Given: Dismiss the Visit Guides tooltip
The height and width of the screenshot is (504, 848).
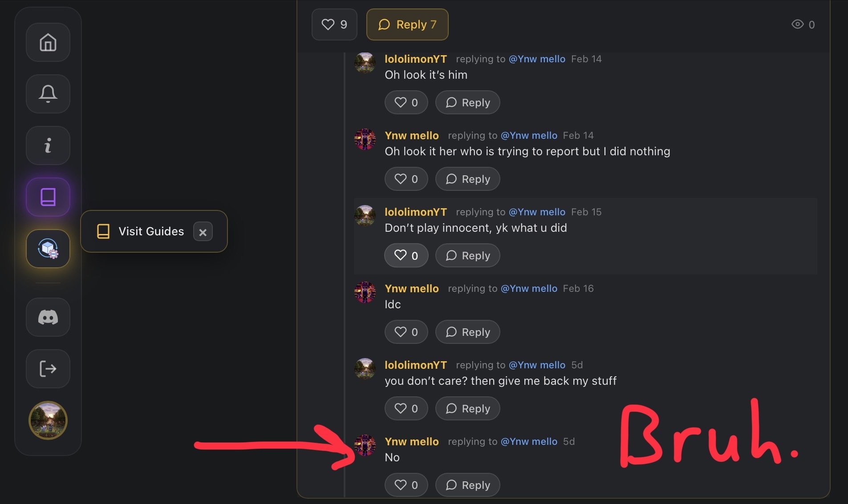Looking at the screenshot, I should pyautogui.click(x=203, y=232).
